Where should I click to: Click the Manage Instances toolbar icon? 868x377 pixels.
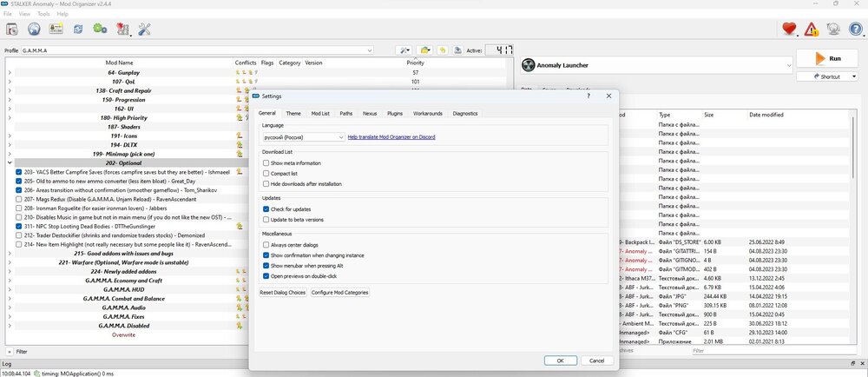pyautogui.click(x=12, y=30)
